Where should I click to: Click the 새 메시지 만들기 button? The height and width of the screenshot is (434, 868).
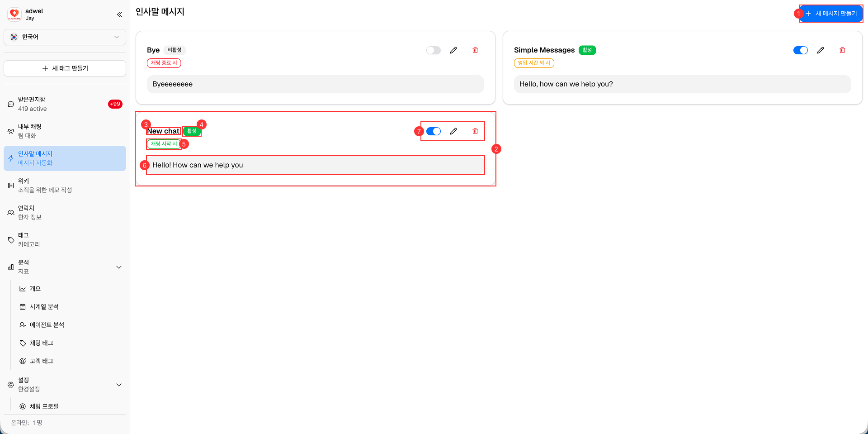[831, 14]
